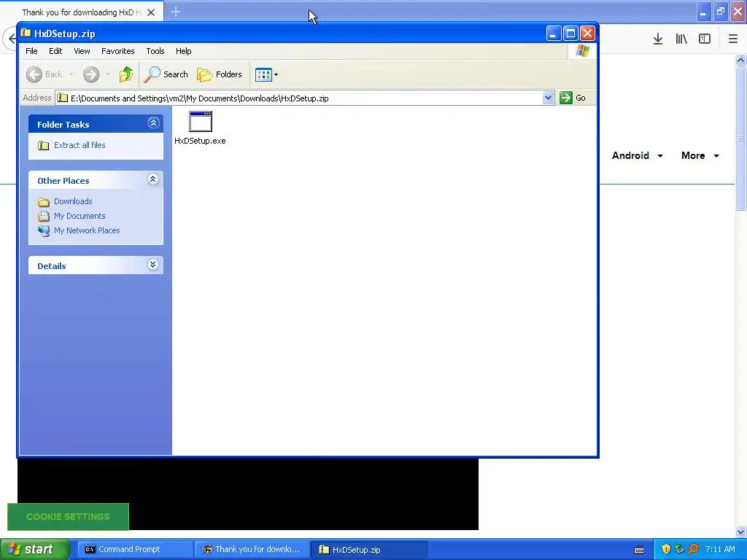The height and width of the screenshot is (560, 747).
Task: Open a new Firefox tab
Action: [x=176, y=12]
